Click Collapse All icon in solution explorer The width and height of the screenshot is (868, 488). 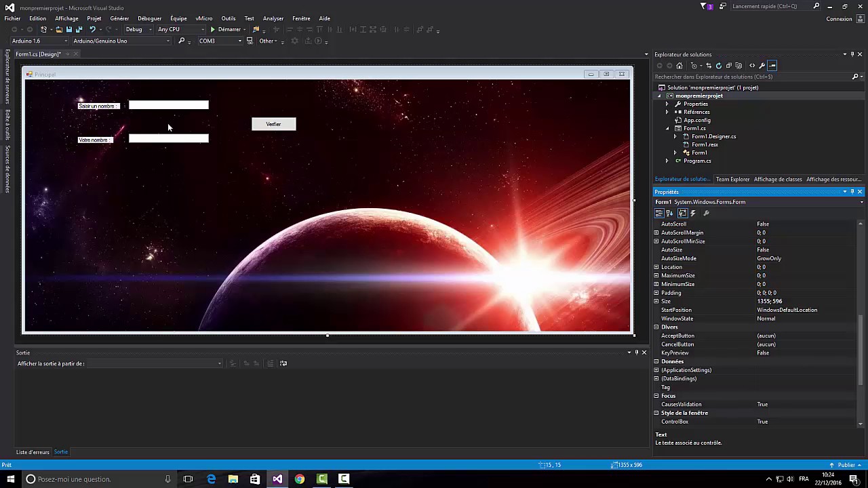729,66
